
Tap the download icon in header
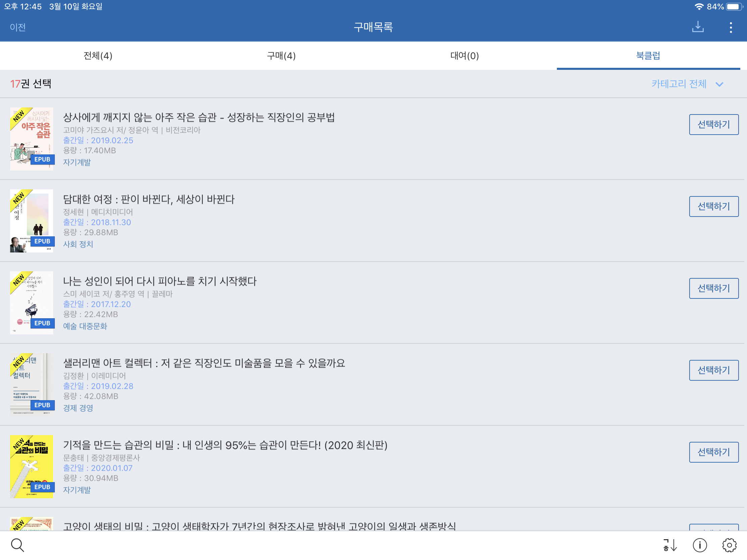(x=698, y=27)
